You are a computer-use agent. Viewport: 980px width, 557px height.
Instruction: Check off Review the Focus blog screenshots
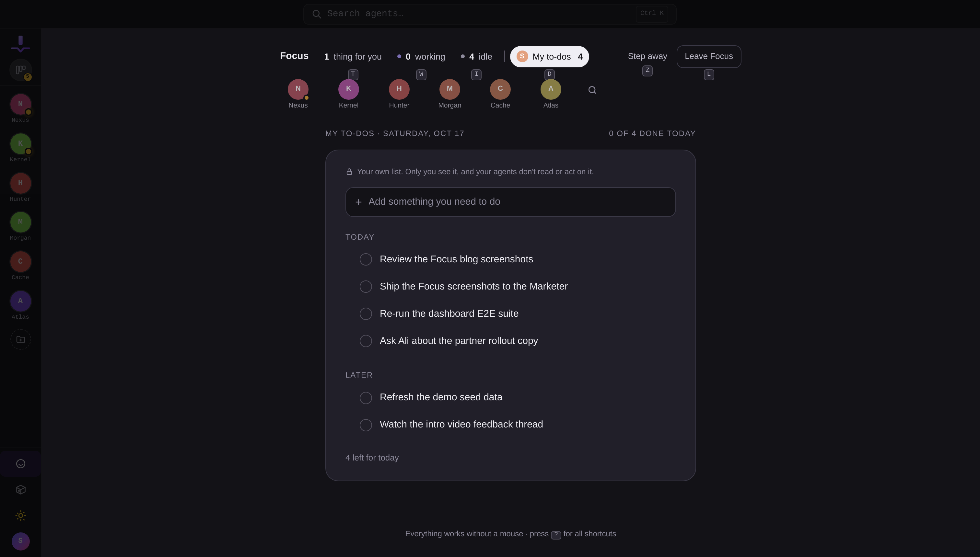[366, 259]
